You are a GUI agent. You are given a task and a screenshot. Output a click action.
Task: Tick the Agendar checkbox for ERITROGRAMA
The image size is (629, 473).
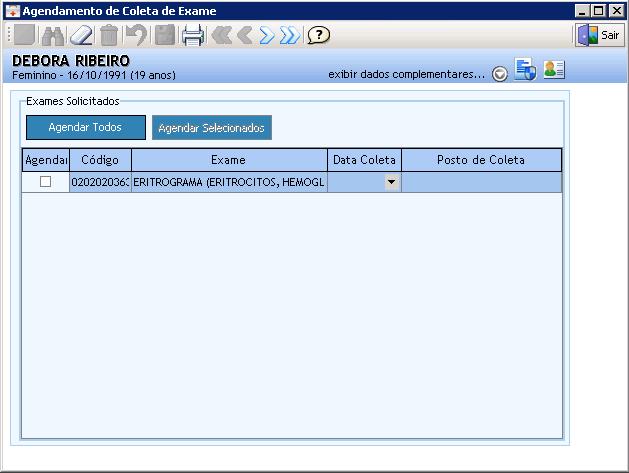[45, 182]
